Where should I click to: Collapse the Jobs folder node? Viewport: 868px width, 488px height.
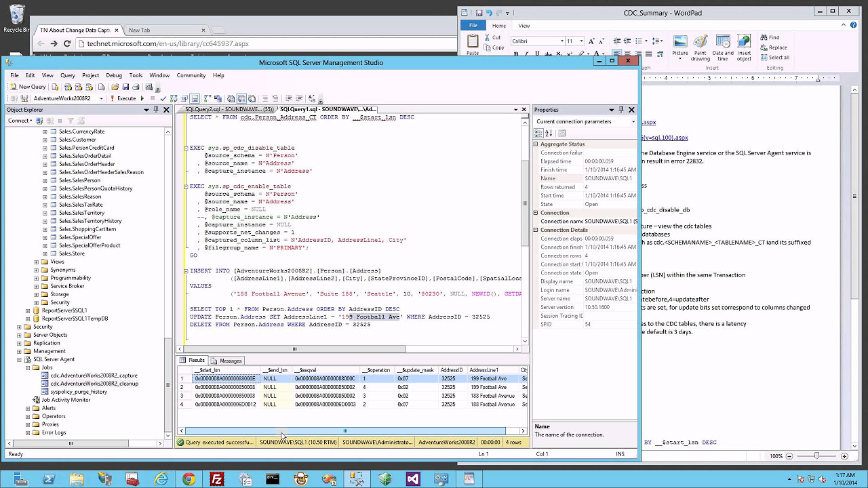(x=28, y=367)
